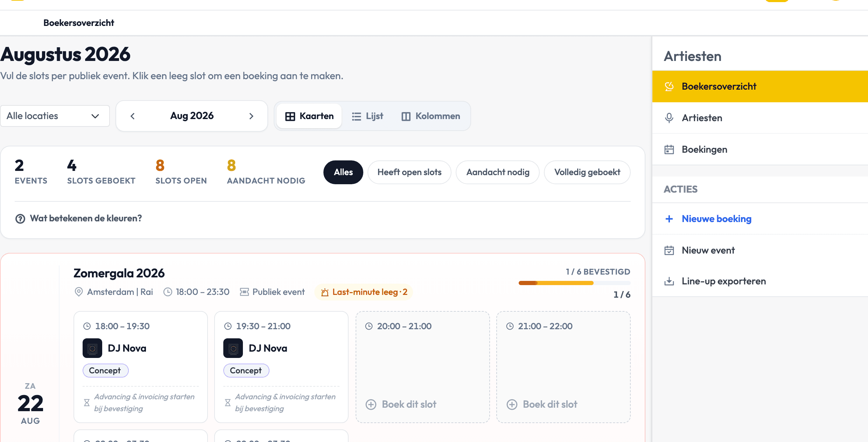Click the Publiek event ticket icon
The width and height of the screenshot is (868, 442).
tap(244, 292)
